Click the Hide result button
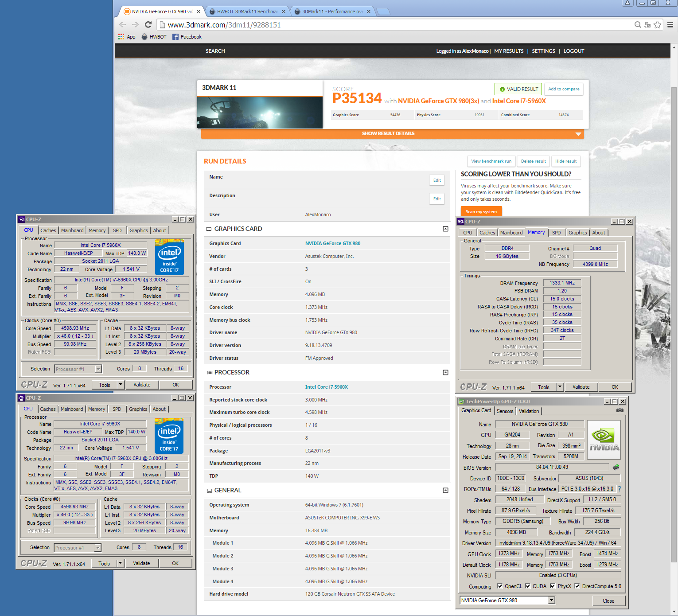Viewport: 678px width, 616px height. point(566,161)
